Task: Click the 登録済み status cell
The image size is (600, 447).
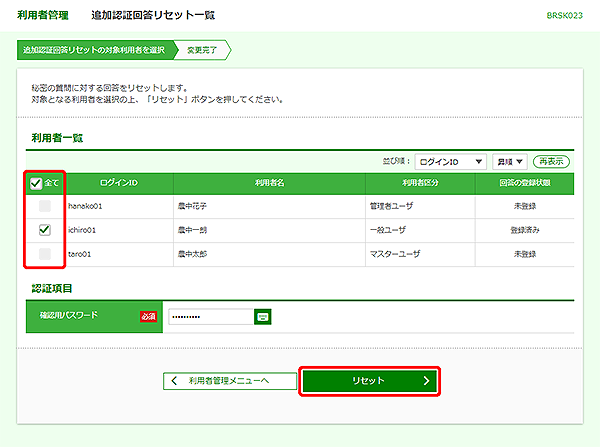Action: [525, 230]
